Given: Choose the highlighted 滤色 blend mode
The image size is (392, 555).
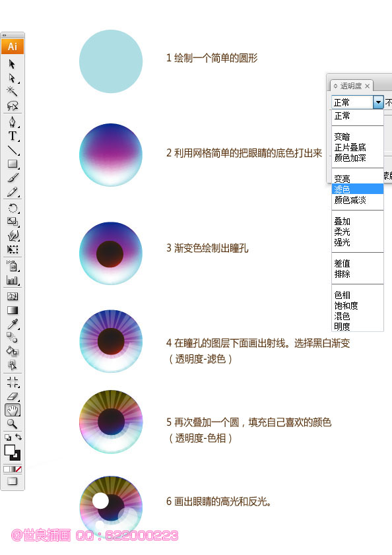Looking at the screenshot, I should (358, 189).
